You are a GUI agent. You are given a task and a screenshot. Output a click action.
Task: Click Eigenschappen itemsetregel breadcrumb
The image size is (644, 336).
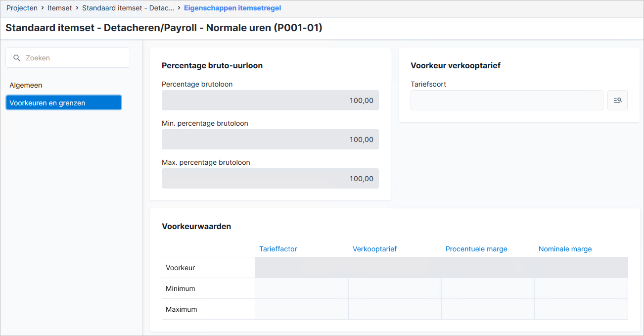(x=232, y=8)
